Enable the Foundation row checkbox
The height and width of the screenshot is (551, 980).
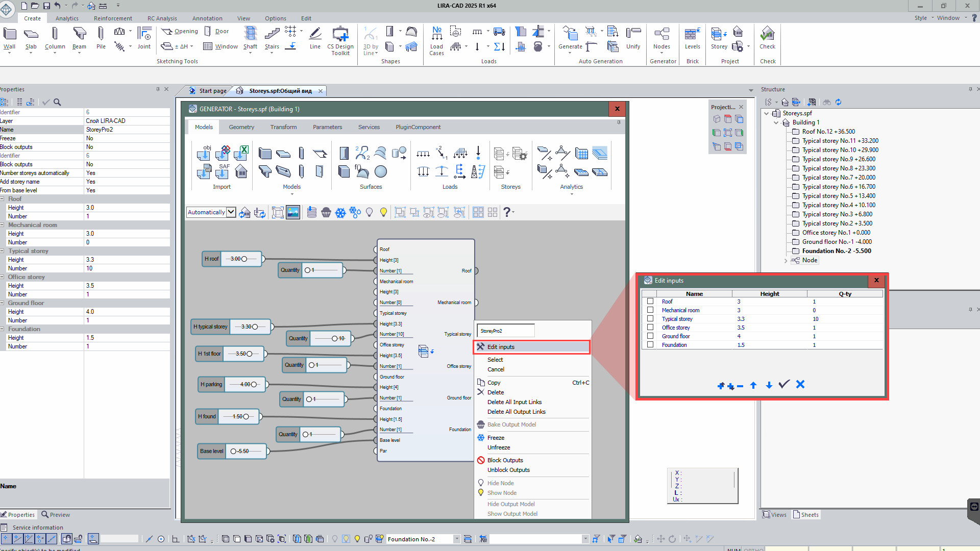(x=650, y=345)
